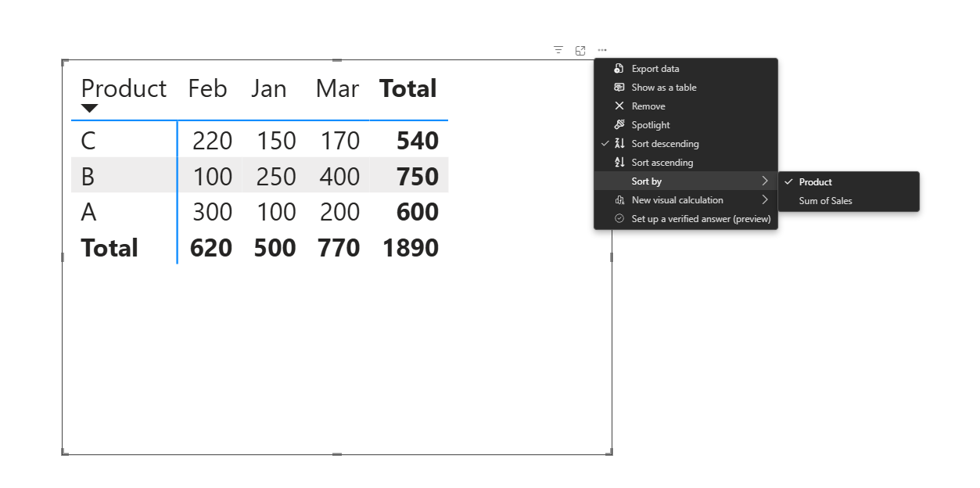Select row header B
Image resolution: width=980 pixels, height=488 pixels.
pos(88,177)
